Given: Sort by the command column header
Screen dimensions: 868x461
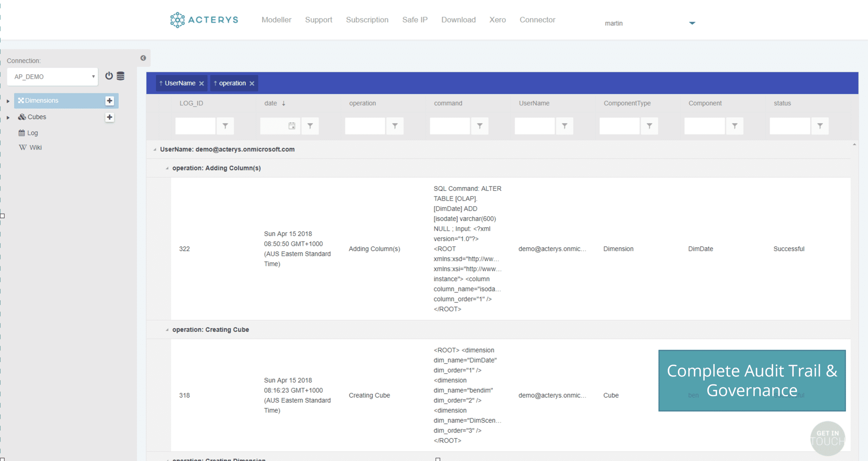Looking at the screenshot, I should 448,103.
